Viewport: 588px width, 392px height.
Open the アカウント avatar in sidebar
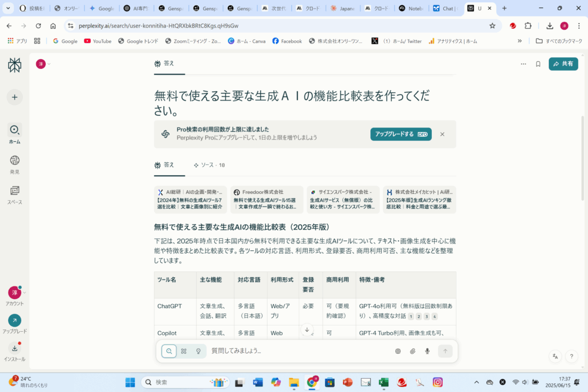pyautogui.click(x=14, y=292)
